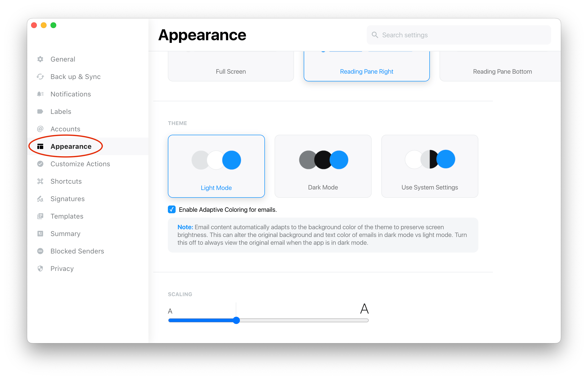588x379 pixels.
Task: Open Signatures using the pen icon
Action: 41,199
